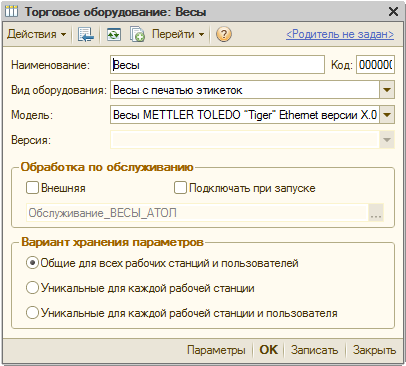Close the Торговое оборудование window
This screenshot has width=406, height=366.
tap(393, 12)
